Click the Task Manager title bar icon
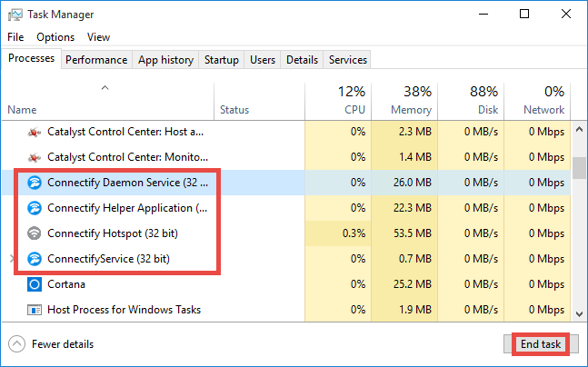The image size is (588, 367). tap(15, 15)
